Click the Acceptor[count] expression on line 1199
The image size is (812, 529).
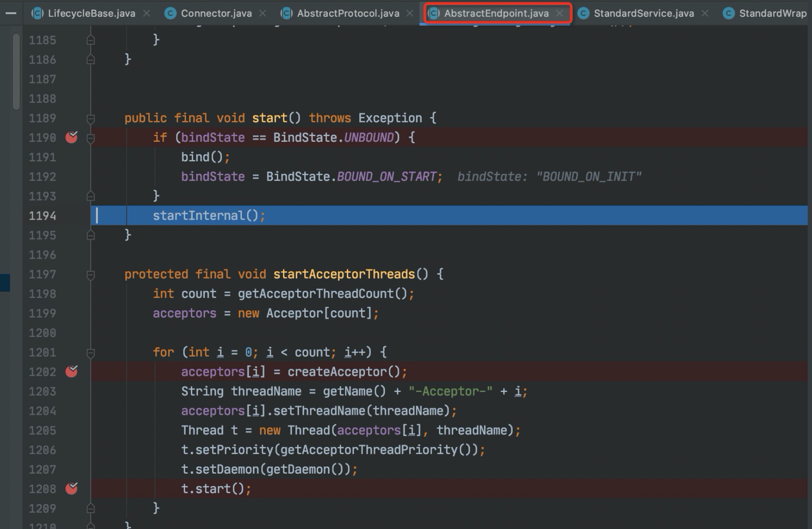point(319,313)
